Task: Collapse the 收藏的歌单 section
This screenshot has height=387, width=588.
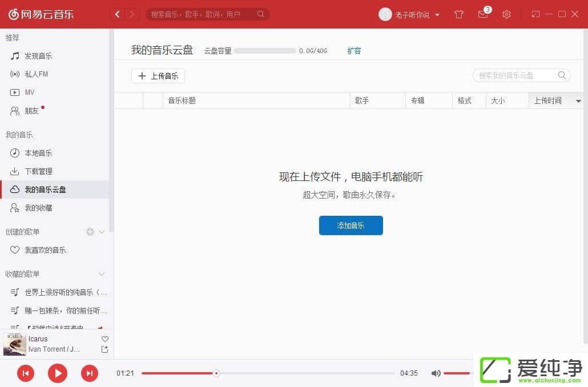Action: click(x=102, y=274)
